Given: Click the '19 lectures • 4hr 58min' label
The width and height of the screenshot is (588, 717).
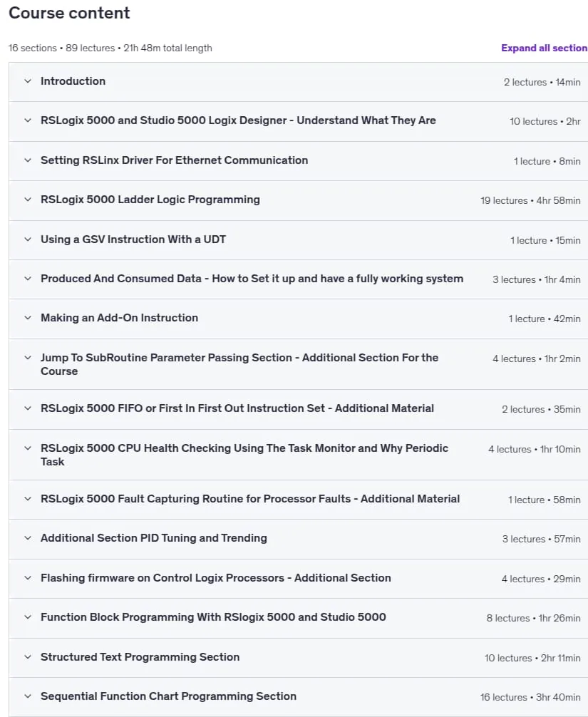Looking at the screenshot, I should [x=530, y=201].
